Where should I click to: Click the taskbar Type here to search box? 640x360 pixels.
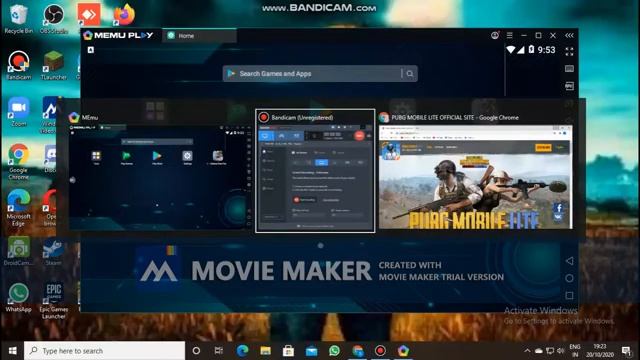pyautogui.click(x=104, y=351)
